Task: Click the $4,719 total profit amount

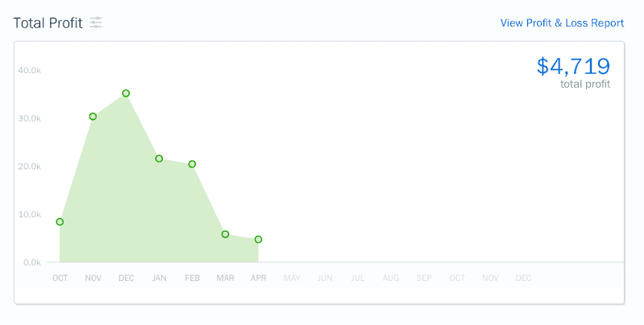Action: pos(573,66)
